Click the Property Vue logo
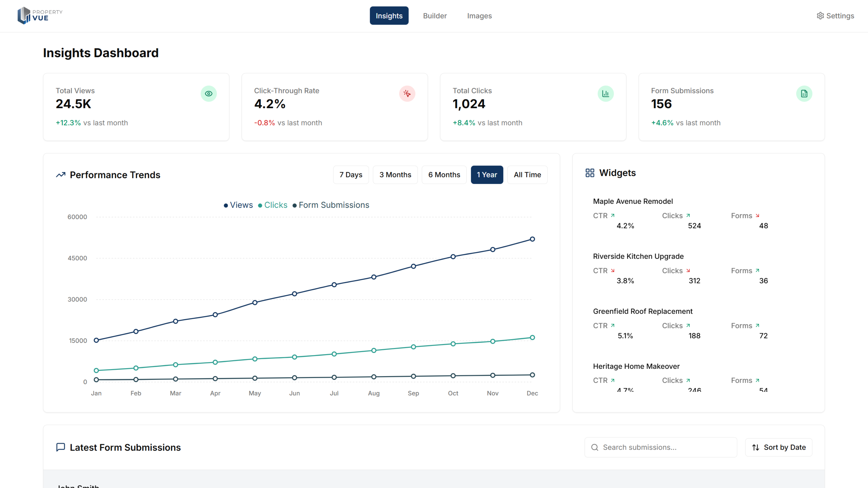The width and height of the screenshot is (868, 488). coord(40,15)
